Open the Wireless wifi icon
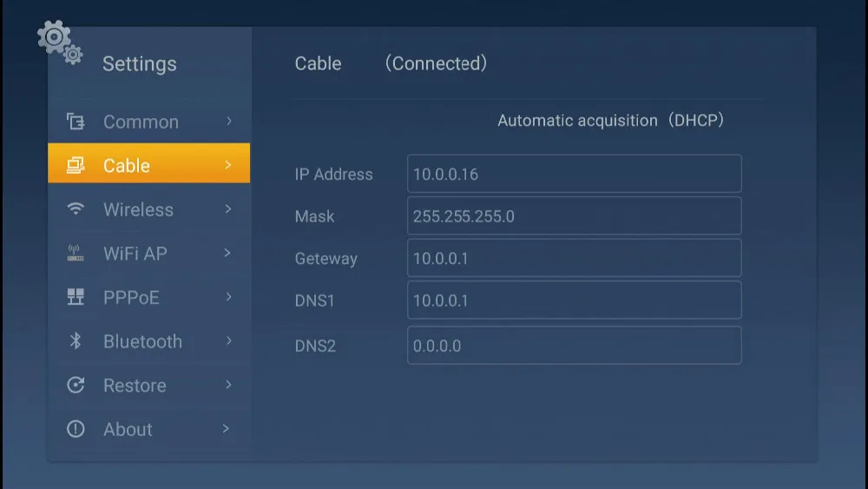This screenshot has width=868, height=489. tap(76, 208)
